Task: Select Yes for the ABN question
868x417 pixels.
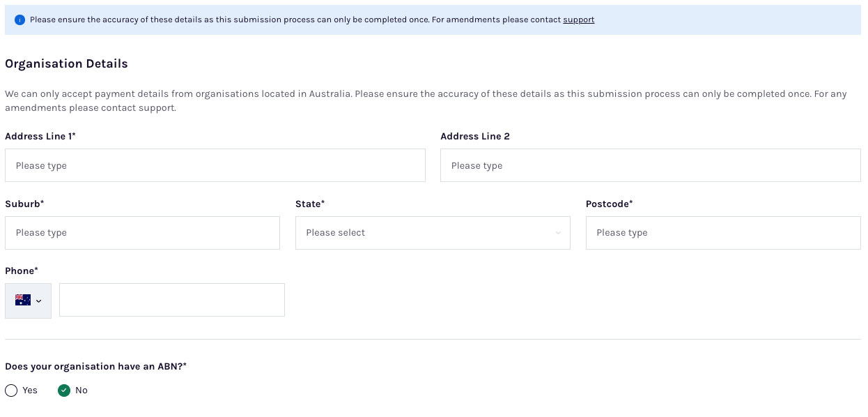Action: [11, 391]
